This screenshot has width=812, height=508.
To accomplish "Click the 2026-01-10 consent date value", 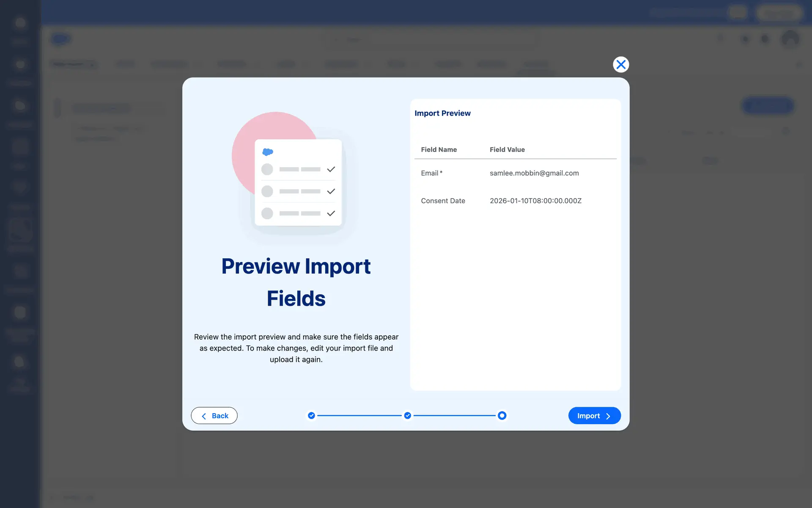I will [x=535, y=201].
